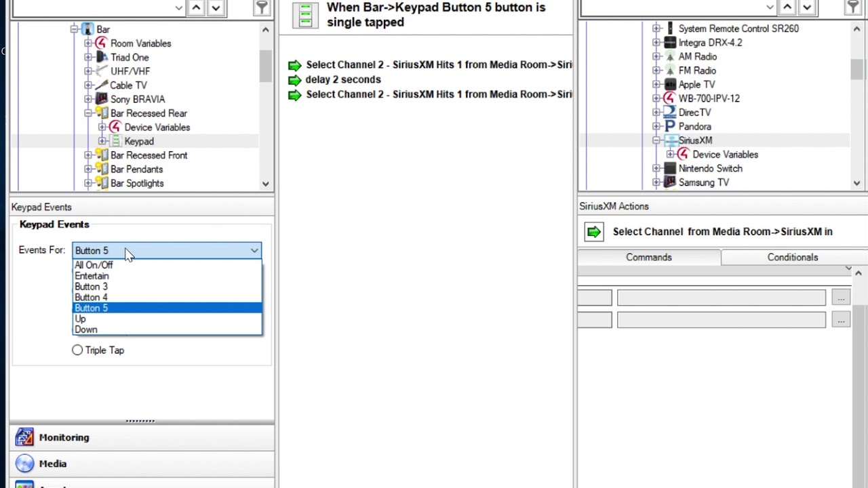Choose Up from the events list
Screen dimensions: 868x488
pos(167,319)
